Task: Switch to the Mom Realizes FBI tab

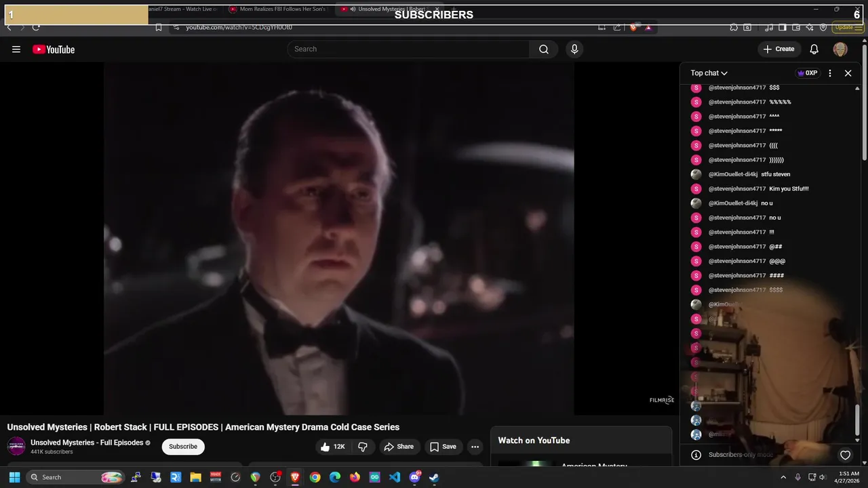Action: [278, 9]
